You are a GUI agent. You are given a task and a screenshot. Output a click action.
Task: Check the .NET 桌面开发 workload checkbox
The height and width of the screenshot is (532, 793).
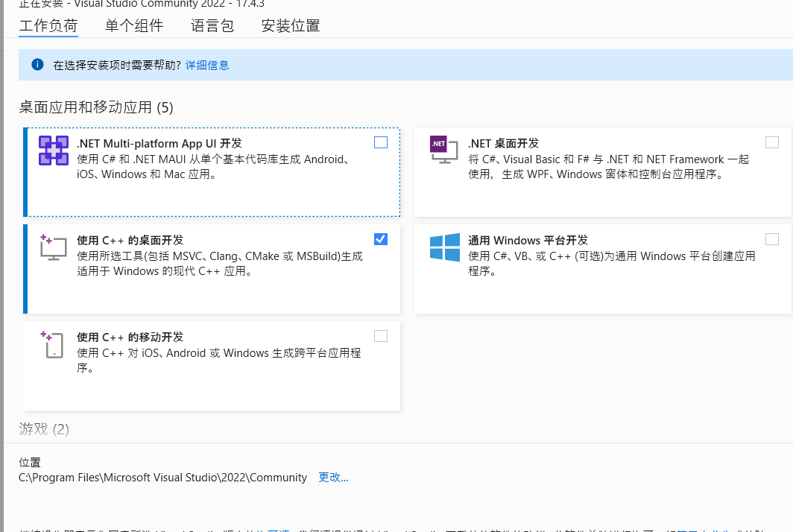pyautogui.click(x=772, y=142)
